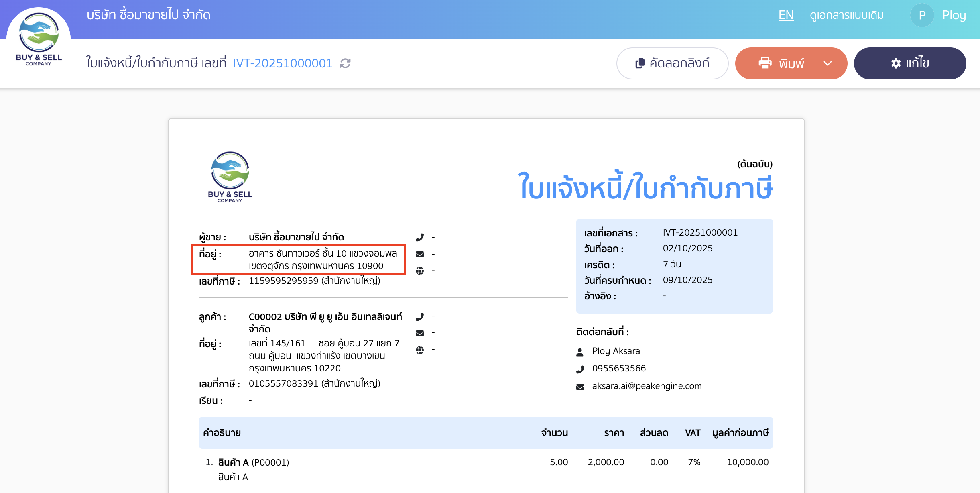Image resolution: width=980 pixels, height=493 pixels.
Task: Click the gear icon on the แก้ไข button
Action: click(x=897, y=63)
